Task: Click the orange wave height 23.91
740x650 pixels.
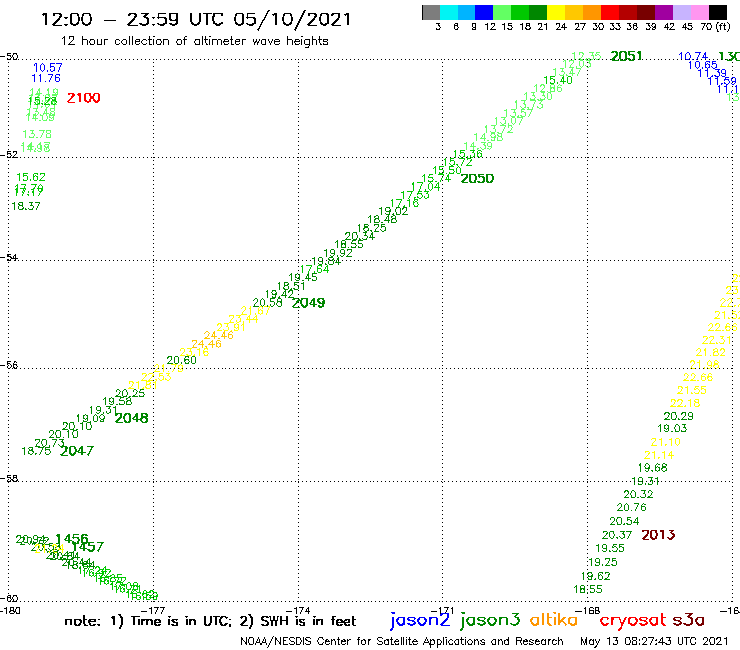Action: (x=231, y=327)
